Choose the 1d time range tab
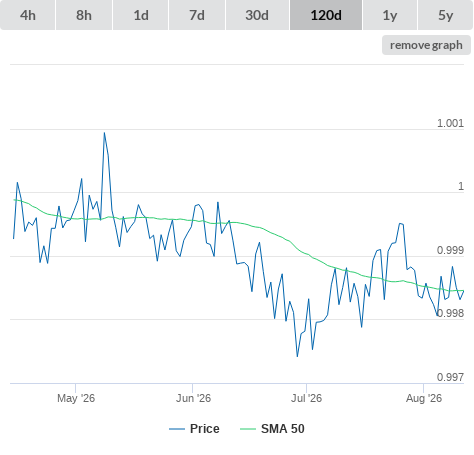 coord(141,15)
